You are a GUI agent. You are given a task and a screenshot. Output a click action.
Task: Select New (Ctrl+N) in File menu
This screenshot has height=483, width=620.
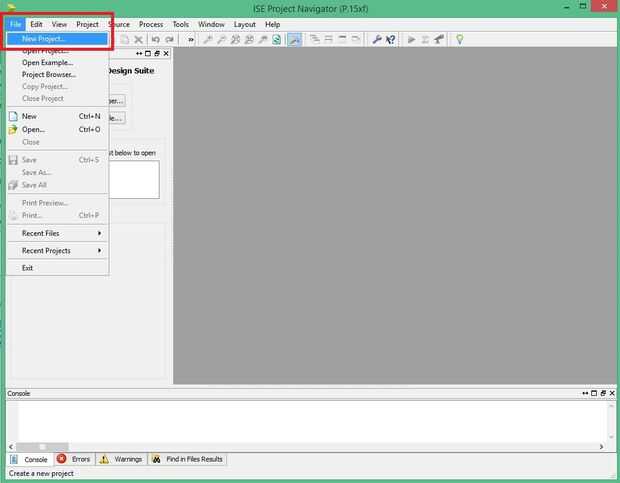point(58,116)
